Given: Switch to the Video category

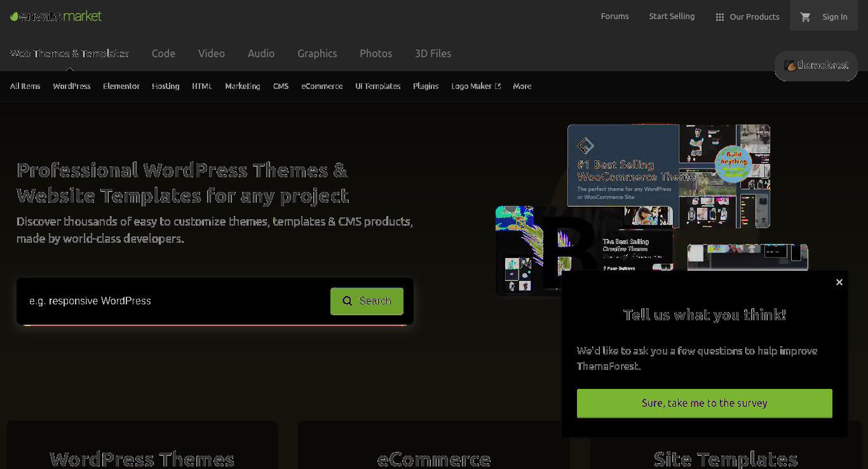Looking at the screenshot, I should [211, 53].
